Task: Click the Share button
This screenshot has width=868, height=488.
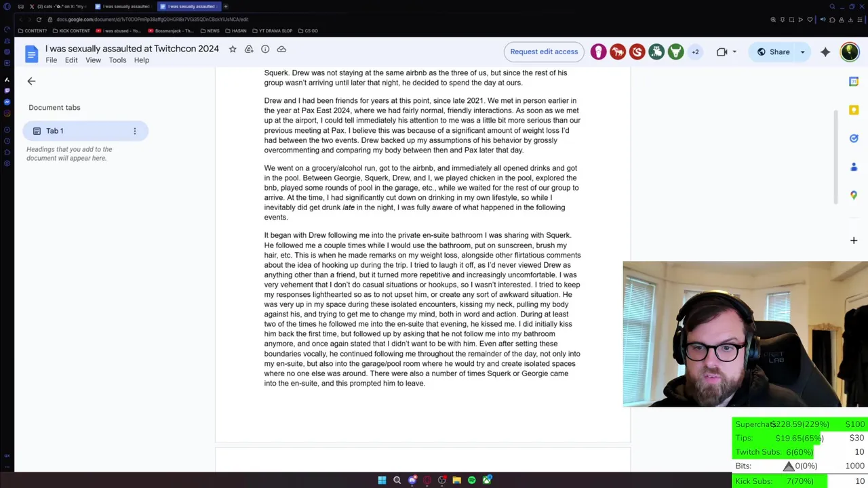Action: coord(773,52)
